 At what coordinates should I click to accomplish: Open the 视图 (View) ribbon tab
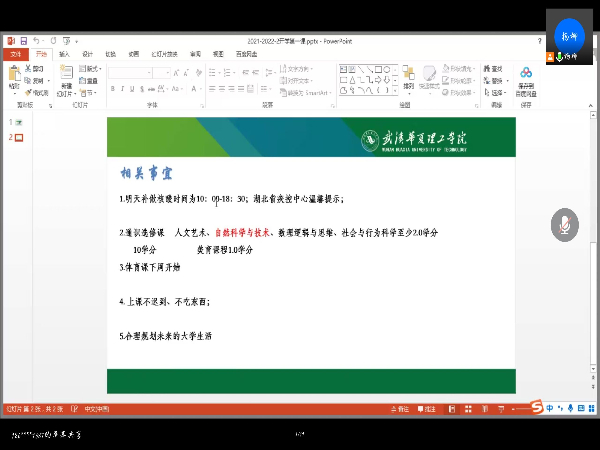pyautogui.click(x=218, y=54)
